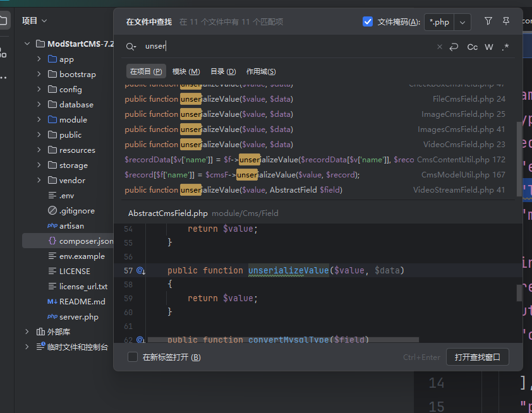Screen dimensions: 532x413
Task: Switch to the 模块 scope tab
Action: (186, 71)
